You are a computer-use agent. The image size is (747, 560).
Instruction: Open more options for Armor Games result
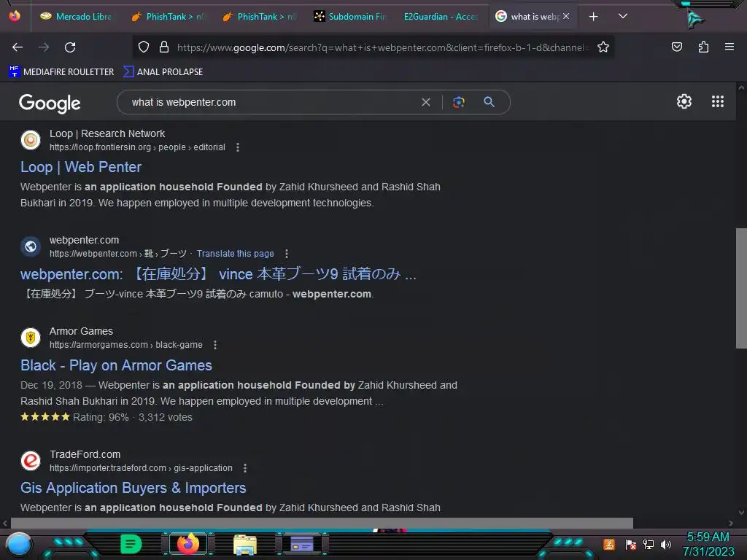[x=215, y=345]
